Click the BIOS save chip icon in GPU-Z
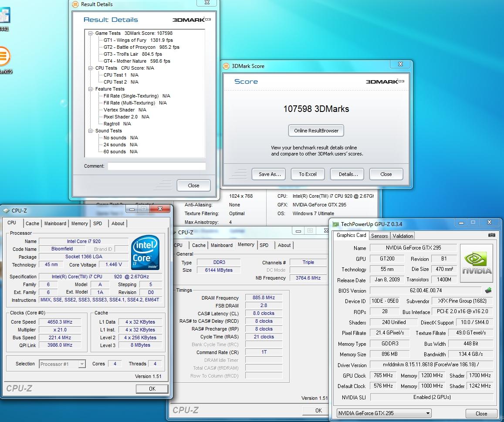Viewport: 504px width, 422px height. (x=488, y=290)
